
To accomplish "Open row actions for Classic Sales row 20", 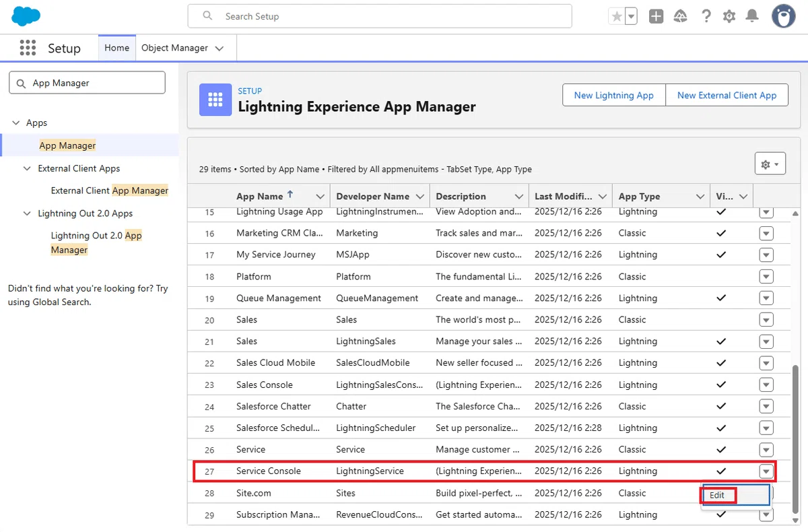I will click(766, 320).
